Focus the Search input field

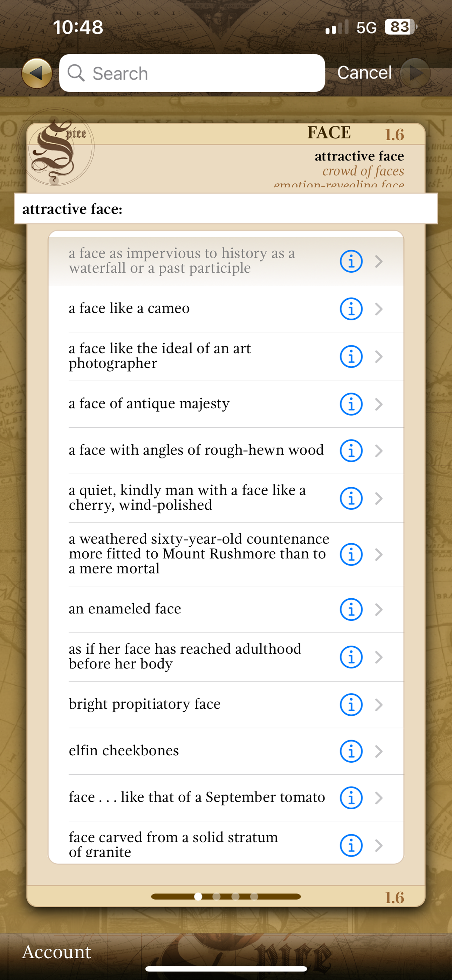point(192,73)
